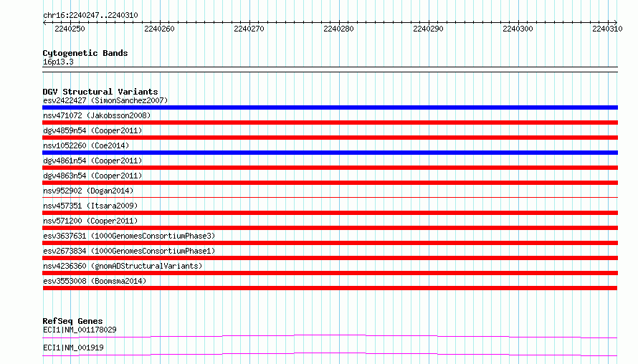Open transcript ECI1|NM_001919 label
Viewport: 638px width, 364px height.
pos(73,348)
